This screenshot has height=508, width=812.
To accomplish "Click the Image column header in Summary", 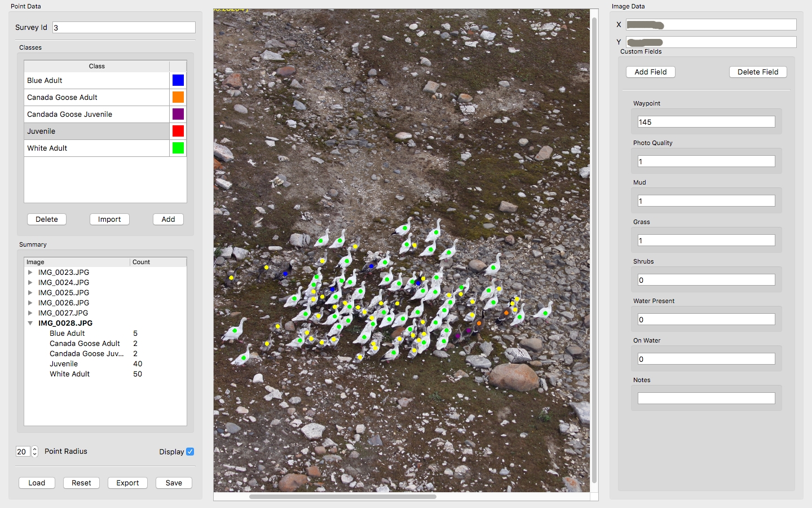I will click(x=77, y=262).
